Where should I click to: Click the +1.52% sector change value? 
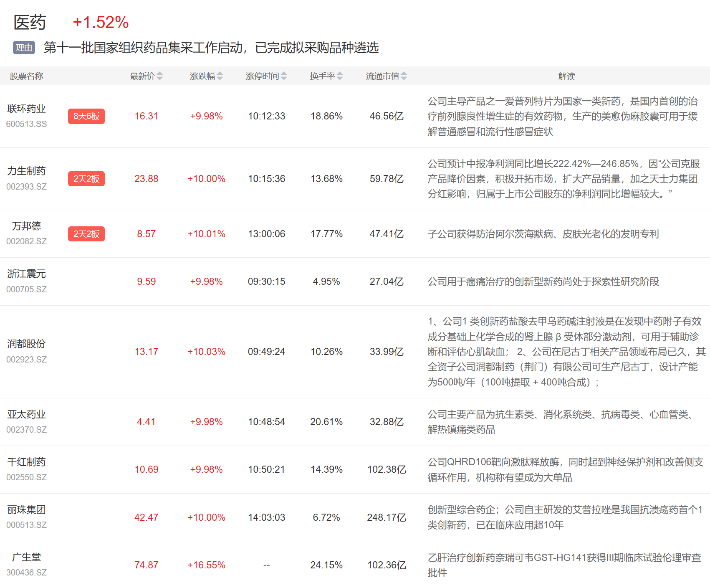coord(101,23)
